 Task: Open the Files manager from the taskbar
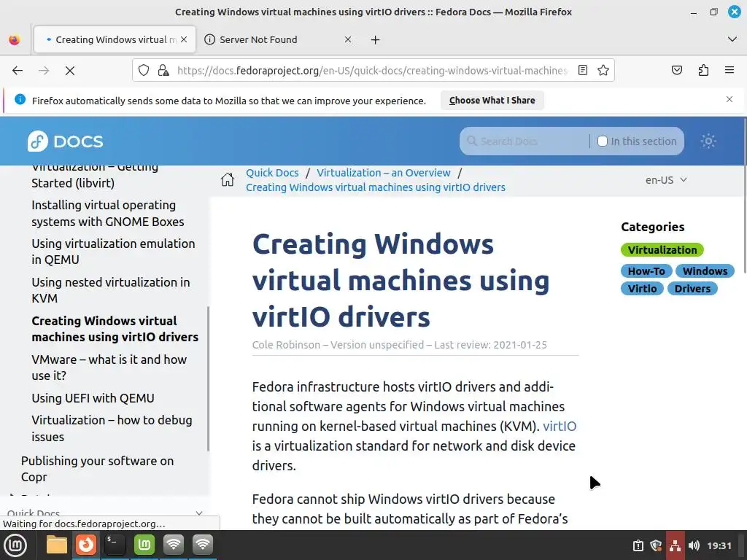(57, 545)
